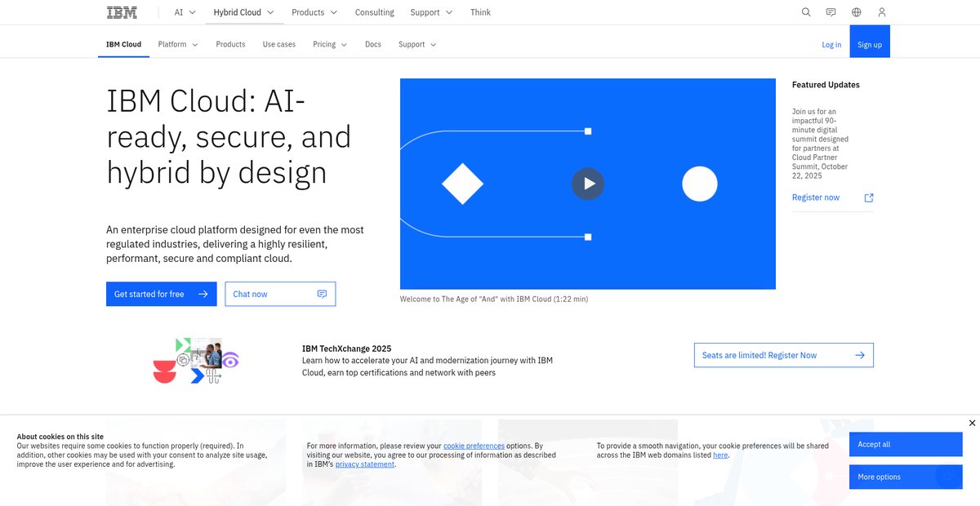Click the TechXchange 2025 illustration
The image size is (980, 506).
coord(196,361)
